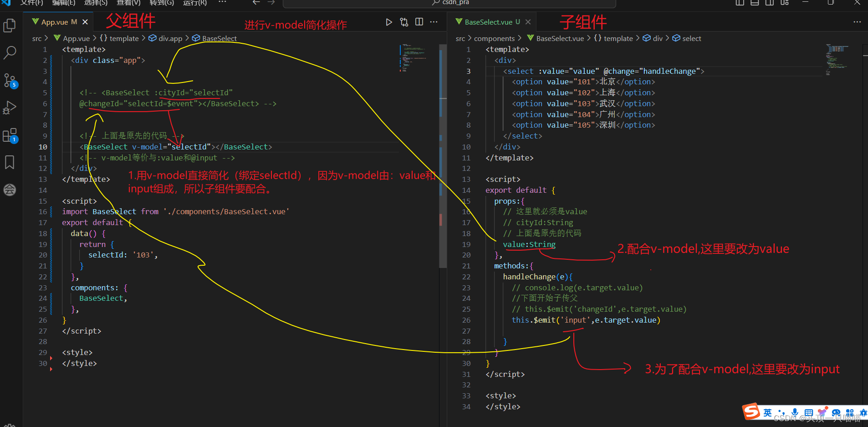The width and height of the screenshot is (868, 427).
Task: Split the editor for App.vue
Action: [419, 21]
